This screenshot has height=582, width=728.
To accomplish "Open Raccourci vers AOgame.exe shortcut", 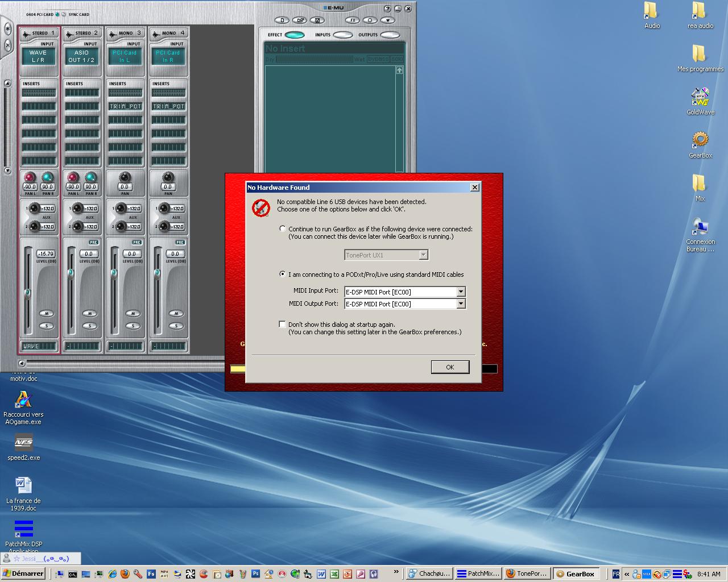I will pos(23,408).
